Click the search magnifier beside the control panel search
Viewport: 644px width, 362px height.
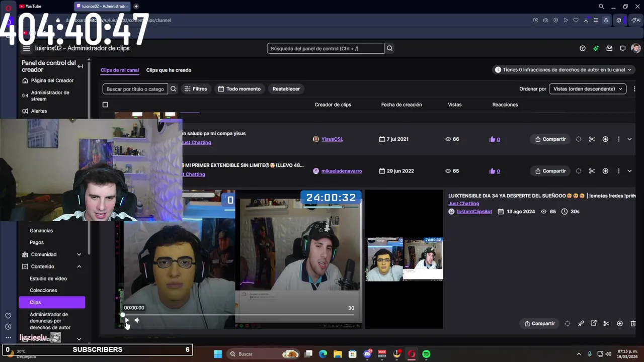coord(389,48)
